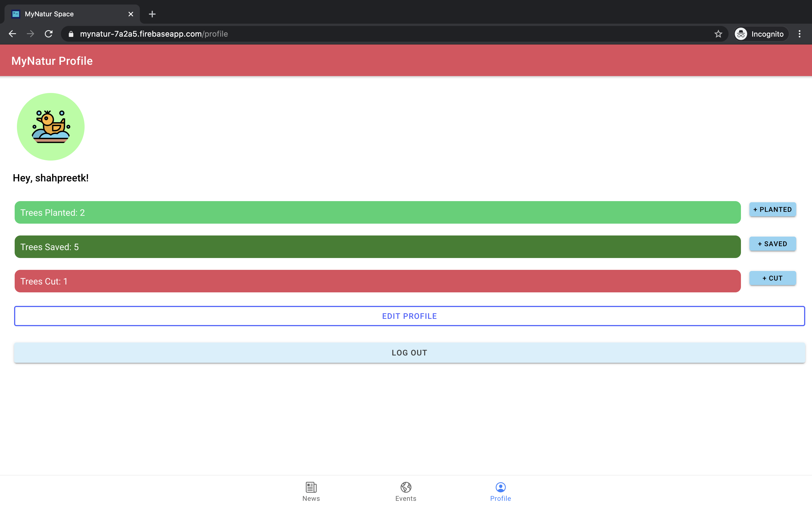Click the browser reload icon
812x507 pixels.
coord(49,34)
